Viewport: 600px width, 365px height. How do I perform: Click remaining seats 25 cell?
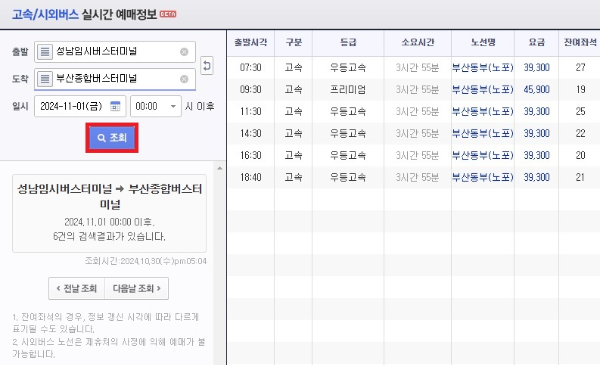(x=580, y=112)
